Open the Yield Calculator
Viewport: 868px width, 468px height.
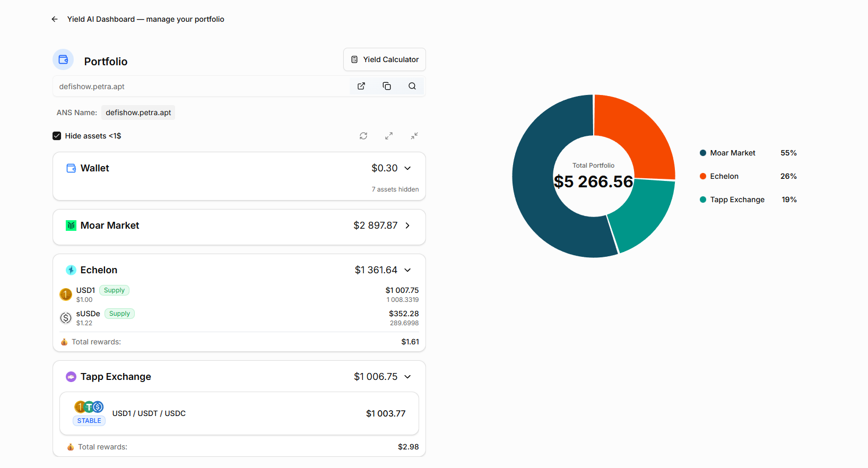385,59
